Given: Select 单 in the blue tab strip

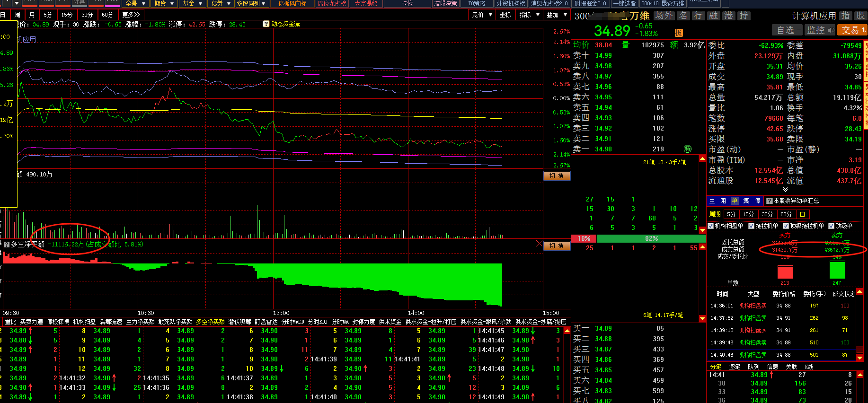Looking at the screenshot, I should click(x=735, y=201).
